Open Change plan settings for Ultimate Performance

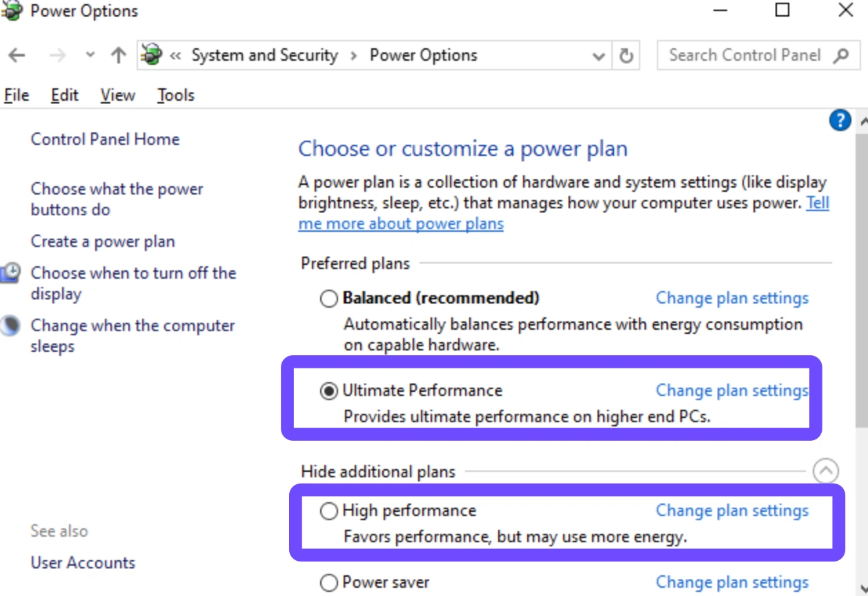(x=732, y=390)
